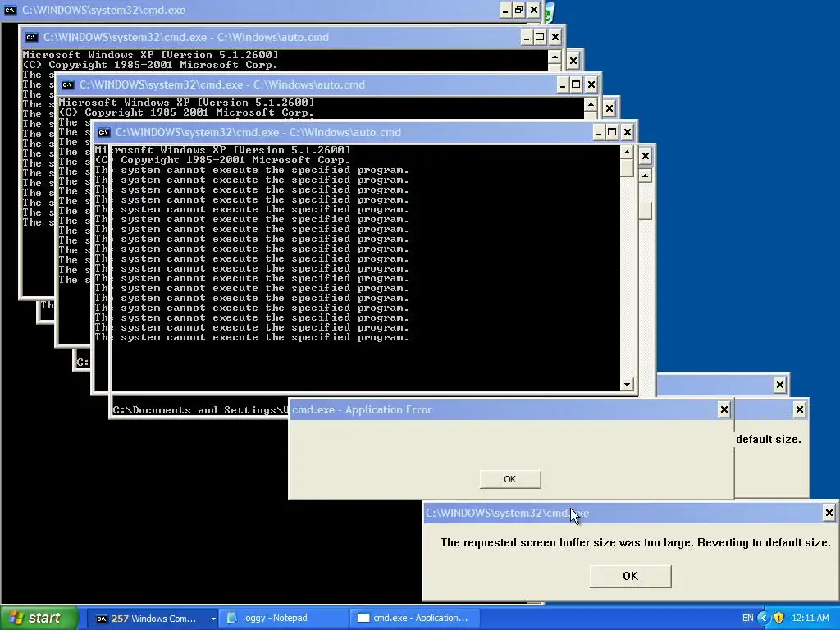Close the cmd.exe Application Error dialog

[724, 409]
